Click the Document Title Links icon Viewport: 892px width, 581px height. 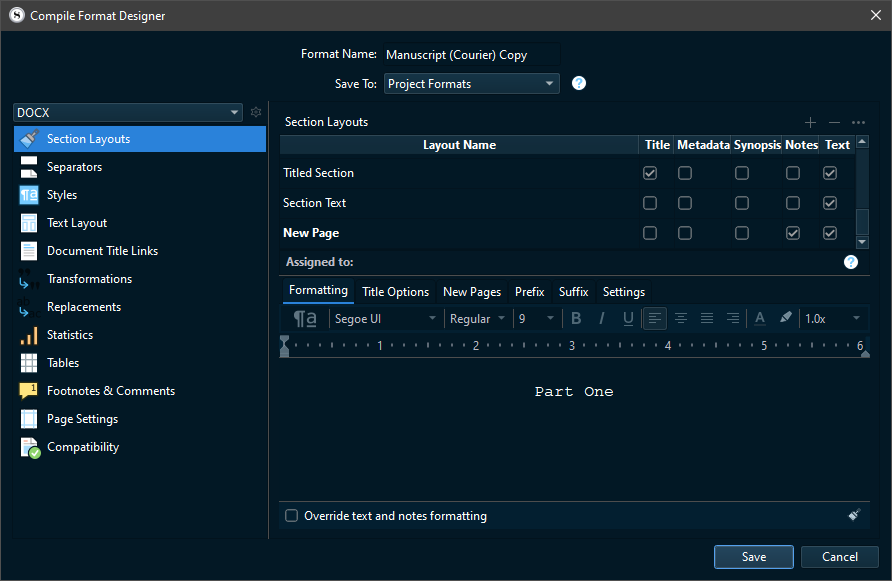pos(29,250)
